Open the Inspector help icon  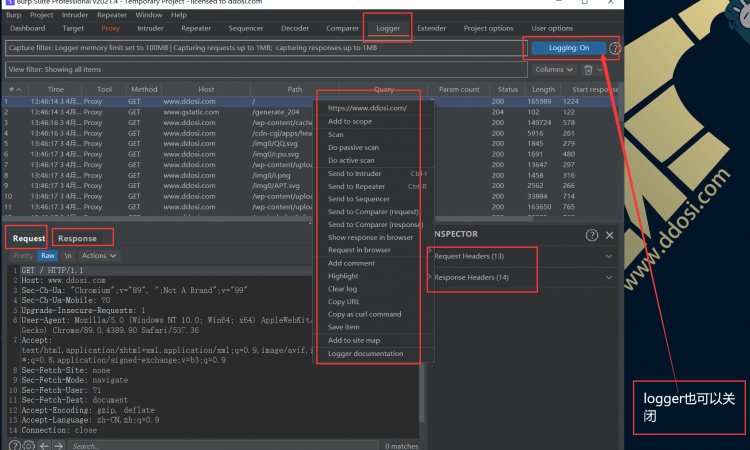click(x=592, y=235)
